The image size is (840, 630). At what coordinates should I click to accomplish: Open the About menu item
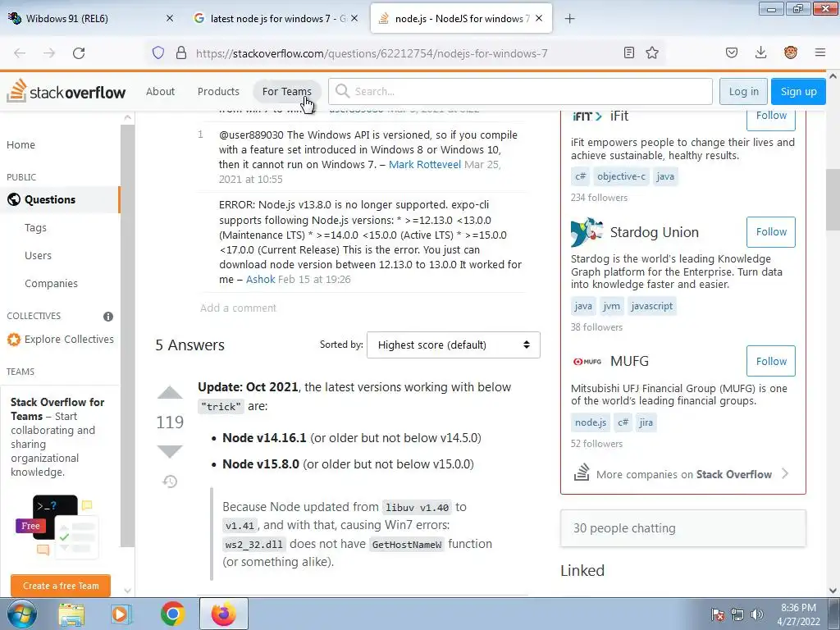160,92
